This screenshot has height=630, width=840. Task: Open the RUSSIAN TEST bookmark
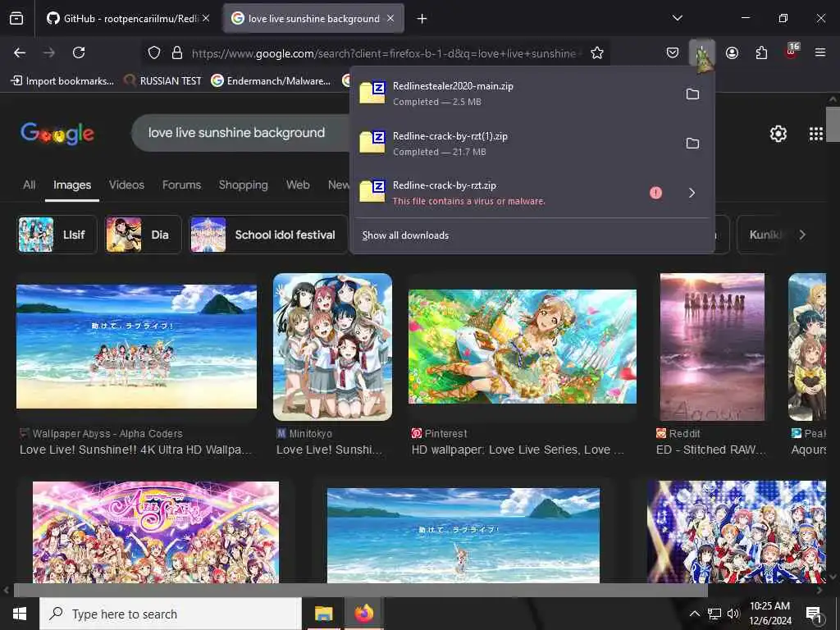(162, 81)
